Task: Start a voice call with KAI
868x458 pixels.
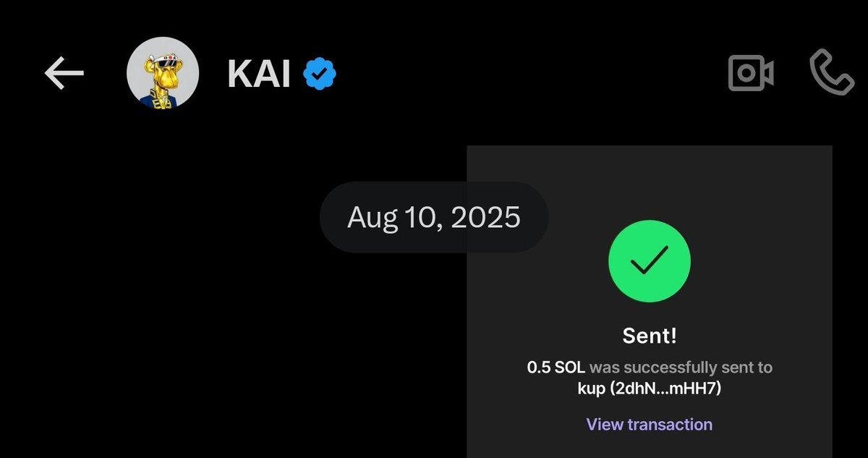Action: [832, 73]
